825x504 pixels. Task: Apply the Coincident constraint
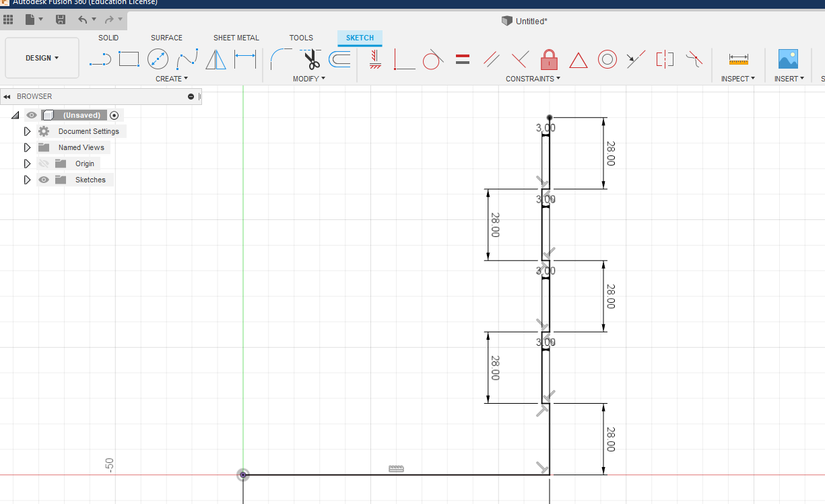[x=404, y=59]
